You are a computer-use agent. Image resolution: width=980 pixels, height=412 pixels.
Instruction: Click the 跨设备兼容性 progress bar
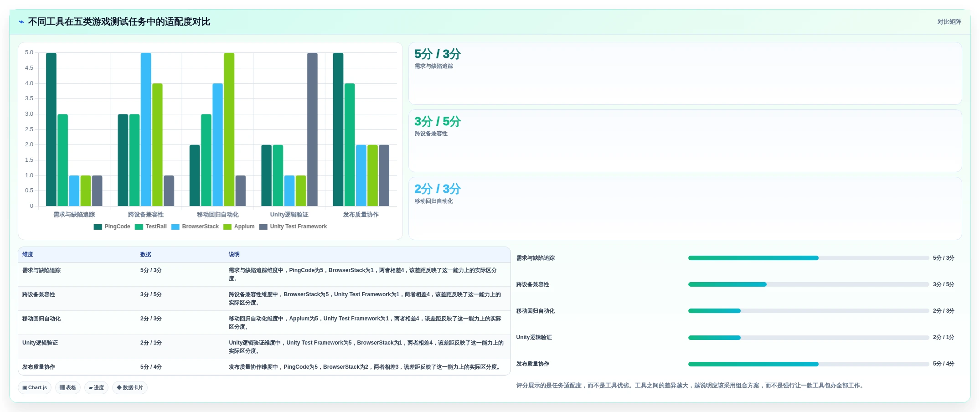pyautogui.click(x=808, y=284)
